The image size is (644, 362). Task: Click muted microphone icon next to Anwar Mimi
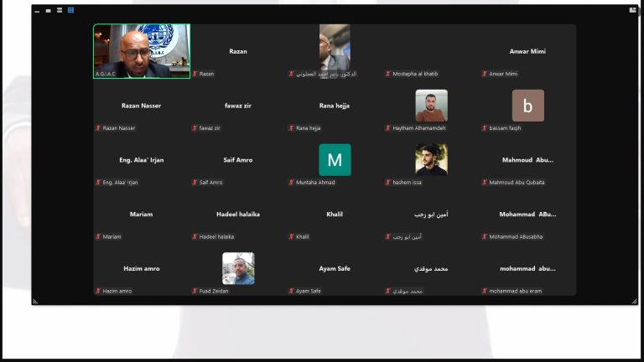point(485,74)
